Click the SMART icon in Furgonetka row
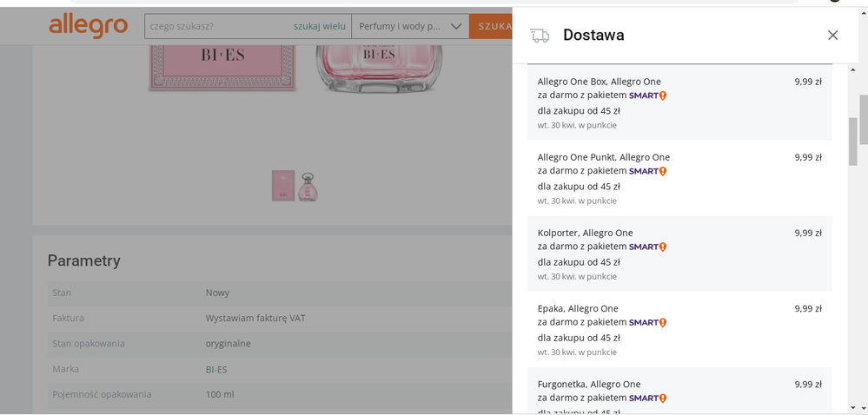This screenshot has width=868, height=415. click(x=647, y=399)
